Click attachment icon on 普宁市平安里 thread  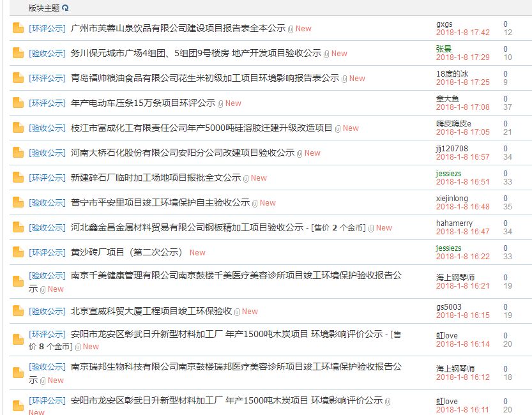(x=255, y=204)
